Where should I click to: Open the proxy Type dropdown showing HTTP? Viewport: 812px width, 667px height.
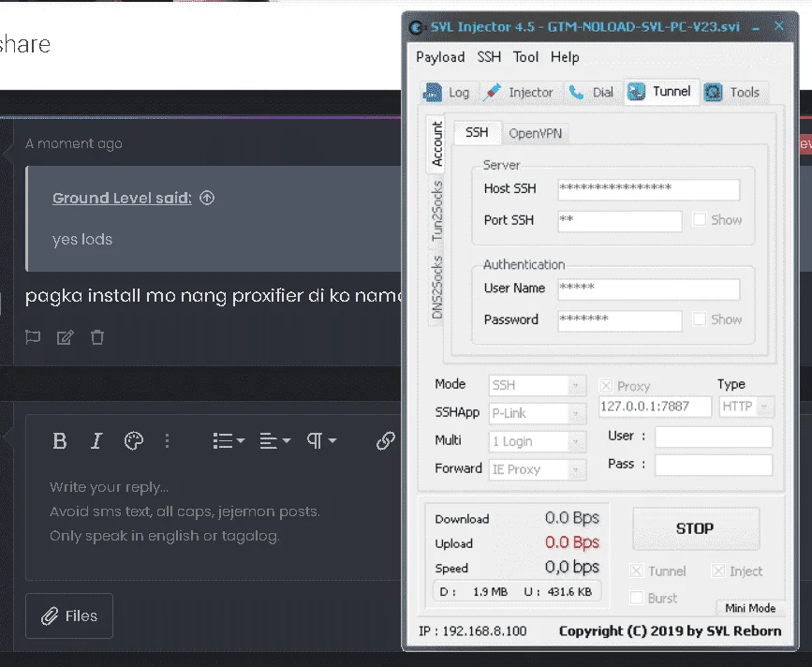[746, 407]
